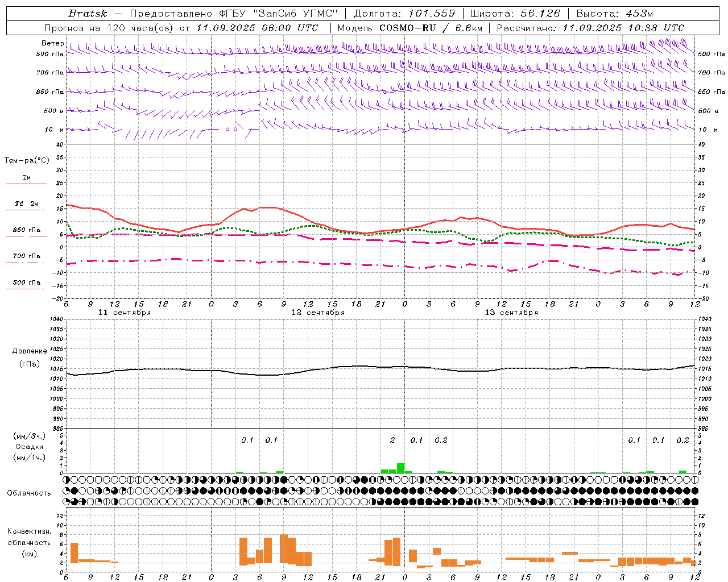This screenshot has width=728, height=582.
Task: Click the 'Рассчитано: 11.09.2025 10:38 UTC' timestamp
Action: point(591,28)
